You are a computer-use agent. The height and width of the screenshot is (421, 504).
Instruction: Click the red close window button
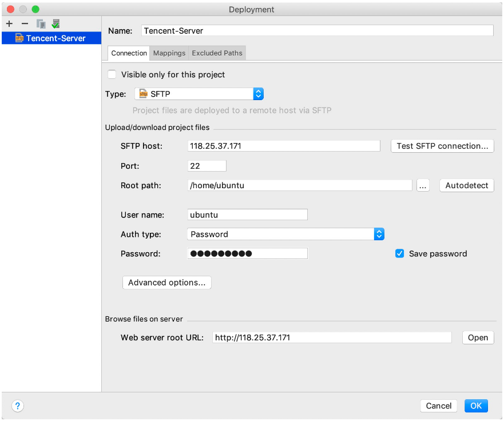[10, 9]
